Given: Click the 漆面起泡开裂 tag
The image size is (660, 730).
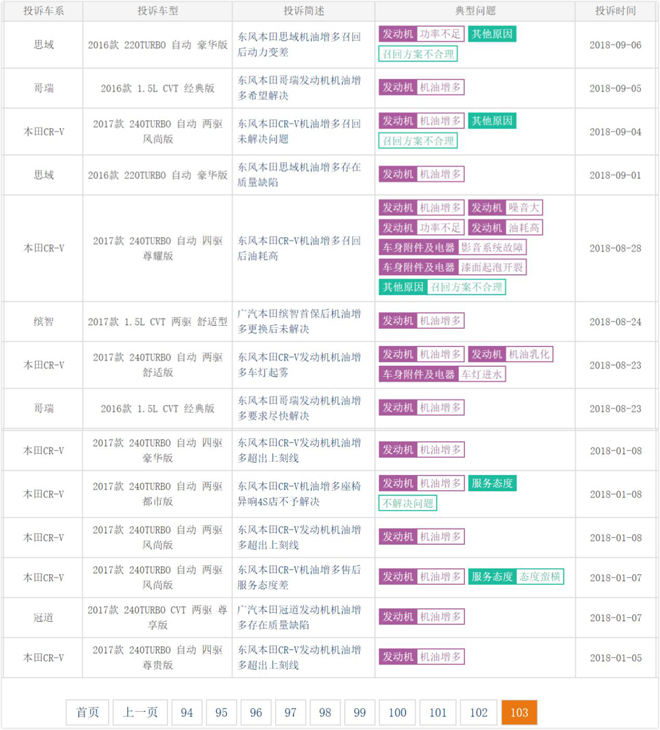Looking at the screenshot, I should click(x=492, y=267).
